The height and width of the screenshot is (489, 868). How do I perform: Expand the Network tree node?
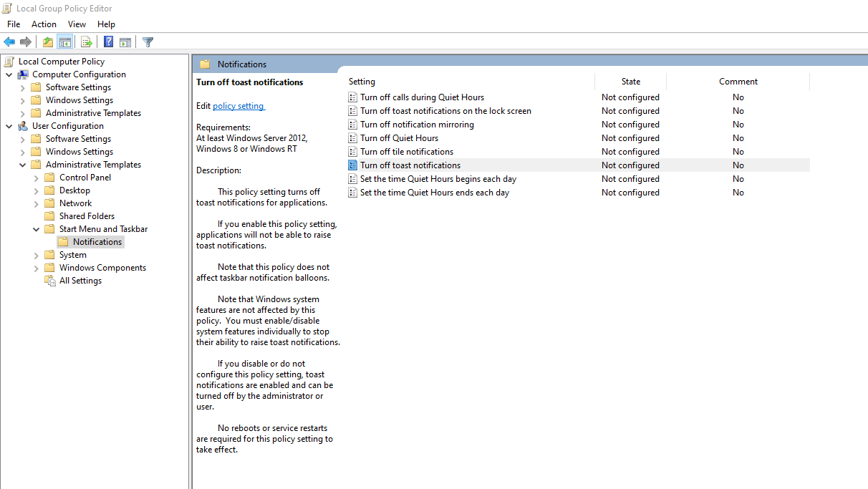37,203
